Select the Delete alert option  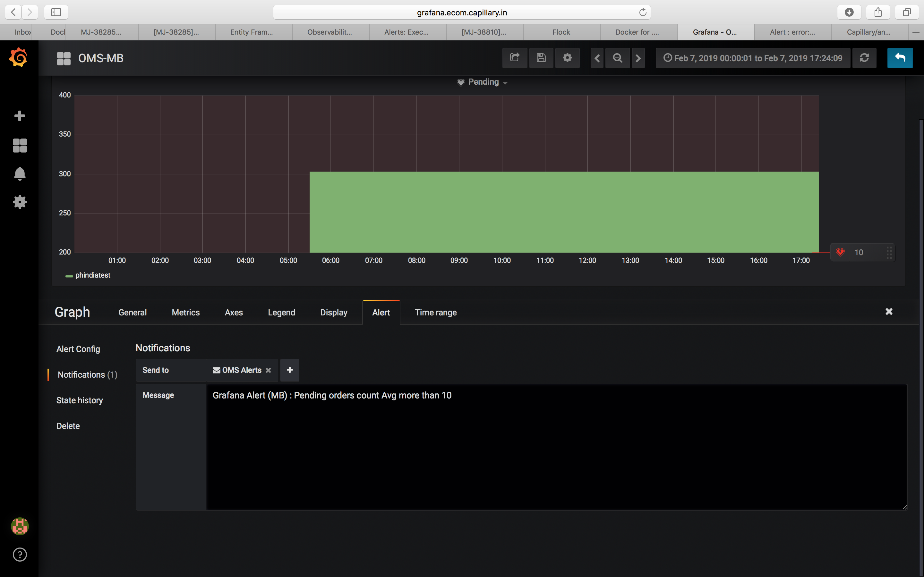coord(68,426)
